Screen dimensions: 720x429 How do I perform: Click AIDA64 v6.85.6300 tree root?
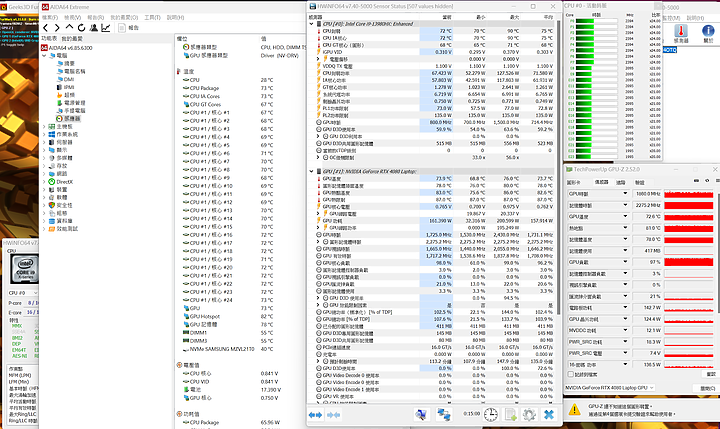pos(67,48)
